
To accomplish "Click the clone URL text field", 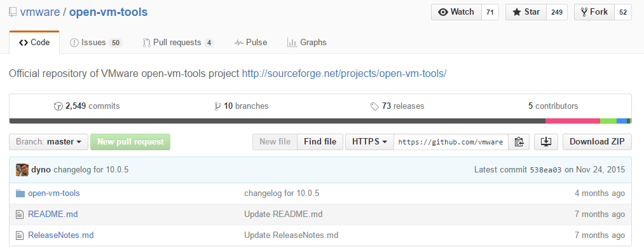I will [451, 142].
